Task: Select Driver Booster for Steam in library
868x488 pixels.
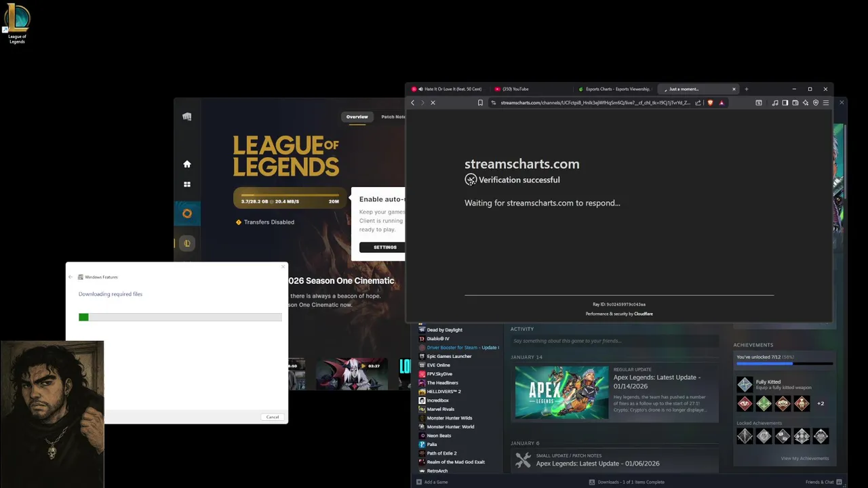Action: point(458,348)
